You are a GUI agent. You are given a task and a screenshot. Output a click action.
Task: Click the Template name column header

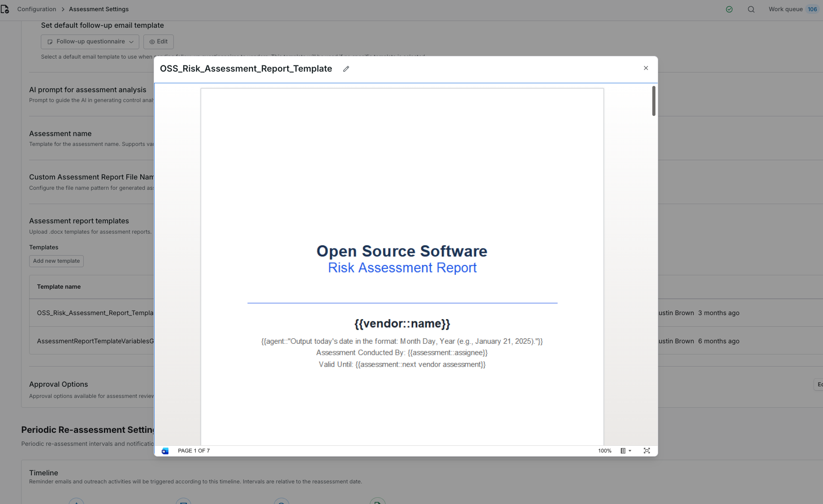pos(59,286)
